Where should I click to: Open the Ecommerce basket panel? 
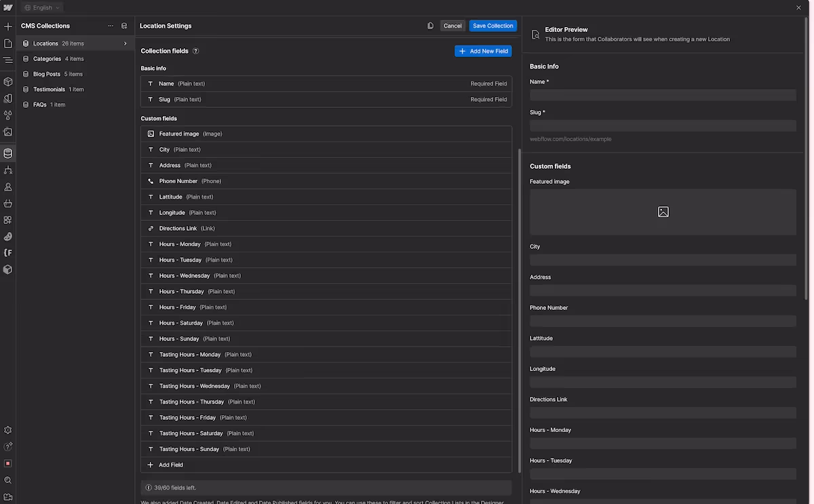[8, 203]
